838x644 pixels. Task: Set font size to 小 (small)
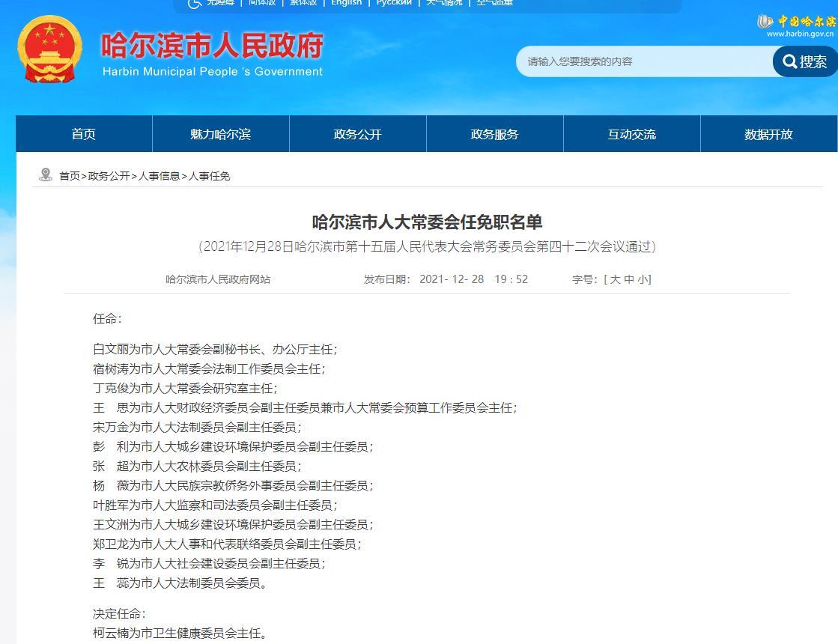[x=643, y=279]
